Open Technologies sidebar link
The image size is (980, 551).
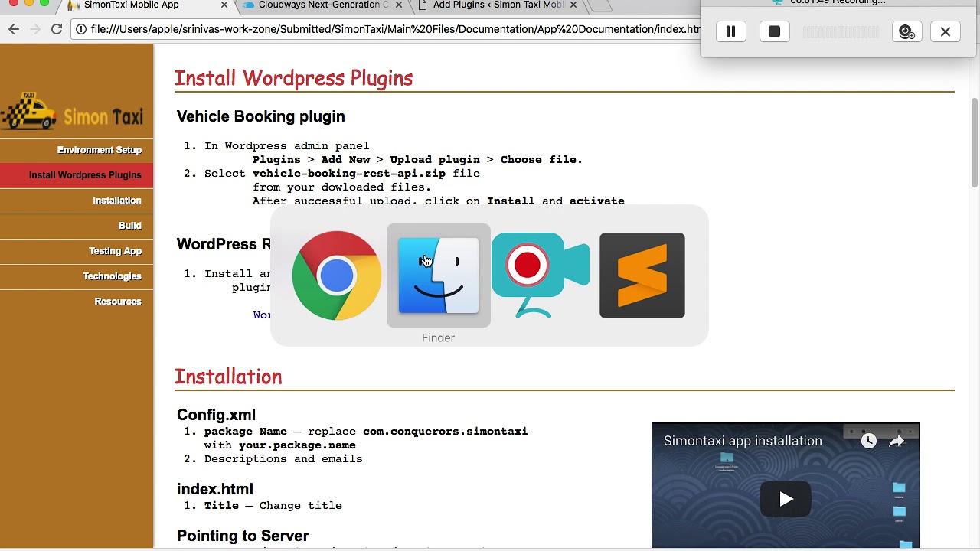pos(112,276)
